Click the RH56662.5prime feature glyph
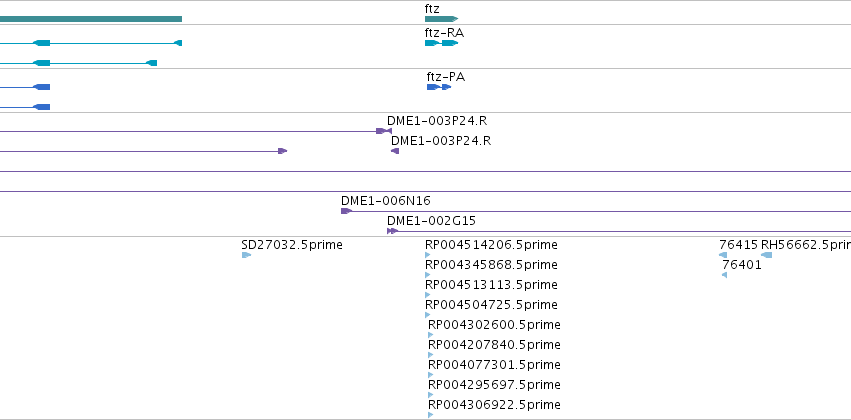 pos(766,255)
